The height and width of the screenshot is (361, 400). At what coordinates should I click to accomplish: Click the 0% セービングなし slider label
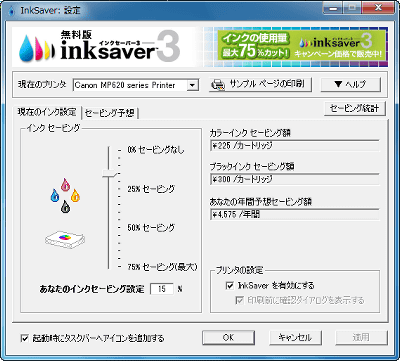155,150
